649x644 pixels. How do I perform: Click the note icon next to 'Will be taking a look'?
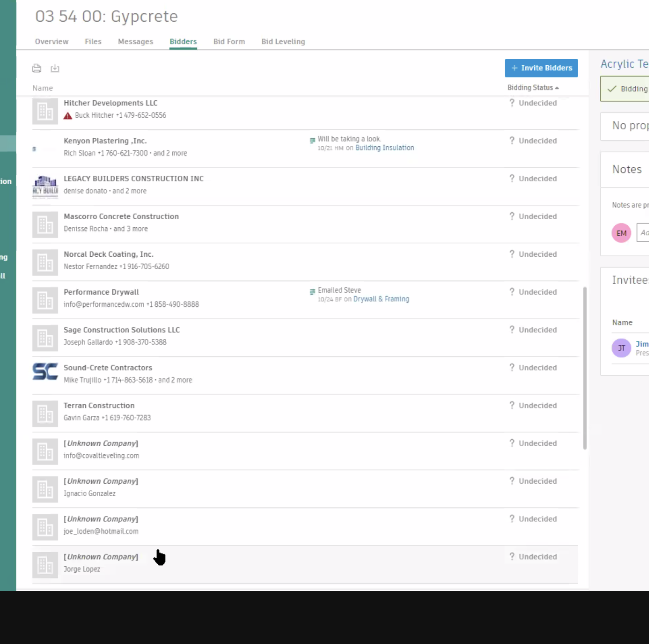(x=313, y=140)
